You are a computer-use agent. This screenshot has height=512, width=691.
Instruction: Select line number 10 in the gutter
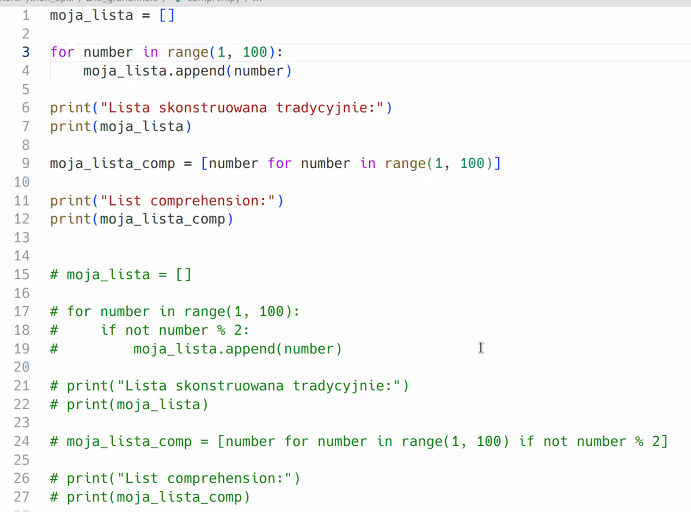coord(22,182)
